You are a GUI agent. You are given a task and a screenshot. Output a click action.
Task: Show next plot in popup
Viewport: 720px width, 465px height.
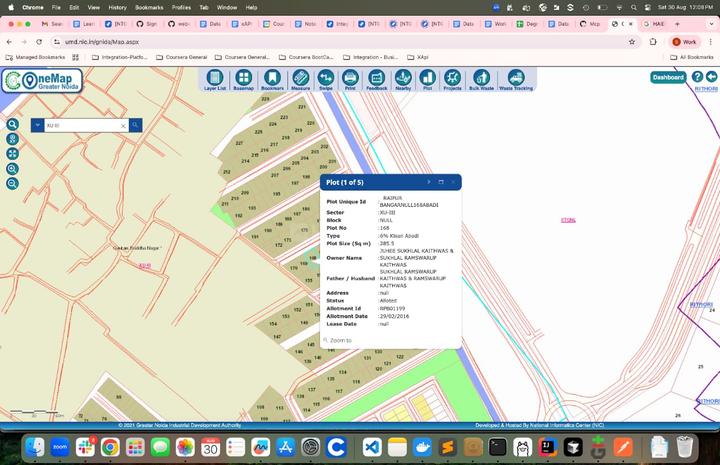(429, 182)
